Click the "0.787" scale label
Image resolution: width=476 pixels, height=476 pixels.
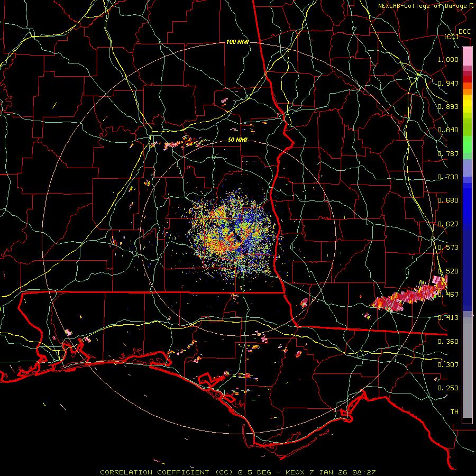448,153
